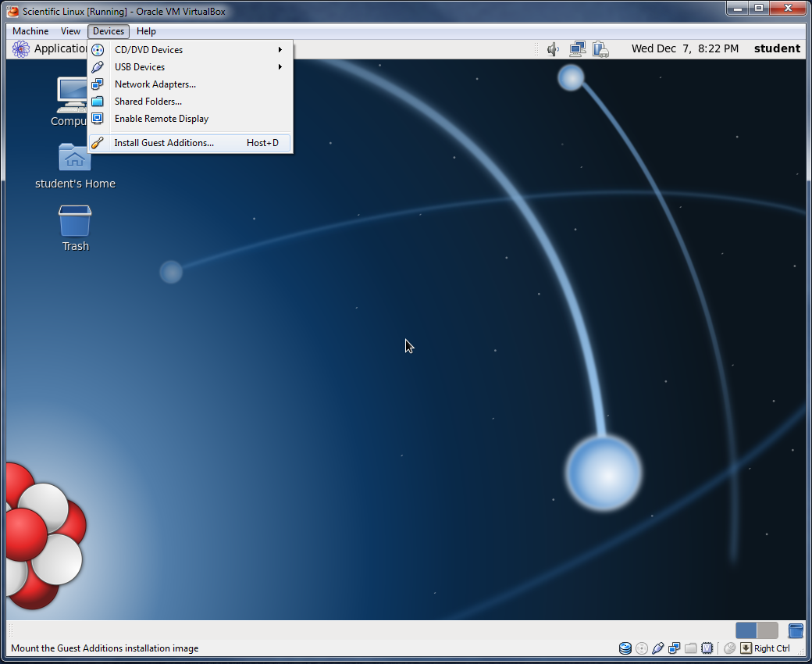The image size is (812, 664).
Task: Click VirtualBox title bar icon
Action: tap(12, 11)
